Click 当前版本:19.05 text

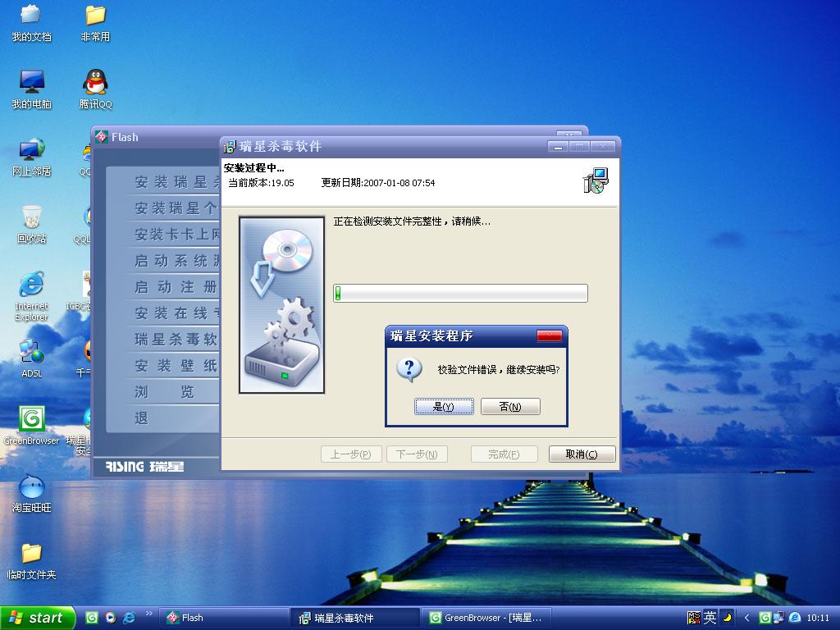pos(262,183)
